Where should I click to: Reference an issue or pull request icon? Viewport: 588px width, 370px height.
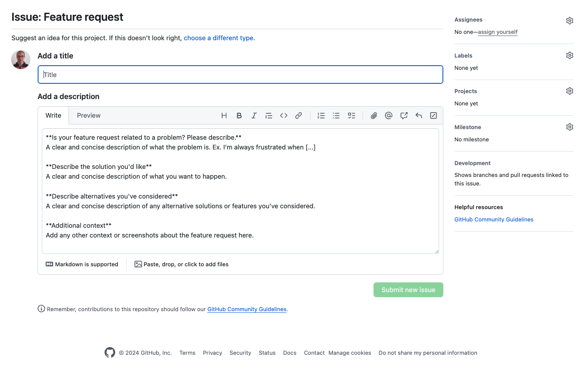pyautogui.click(x=404, y=116)
